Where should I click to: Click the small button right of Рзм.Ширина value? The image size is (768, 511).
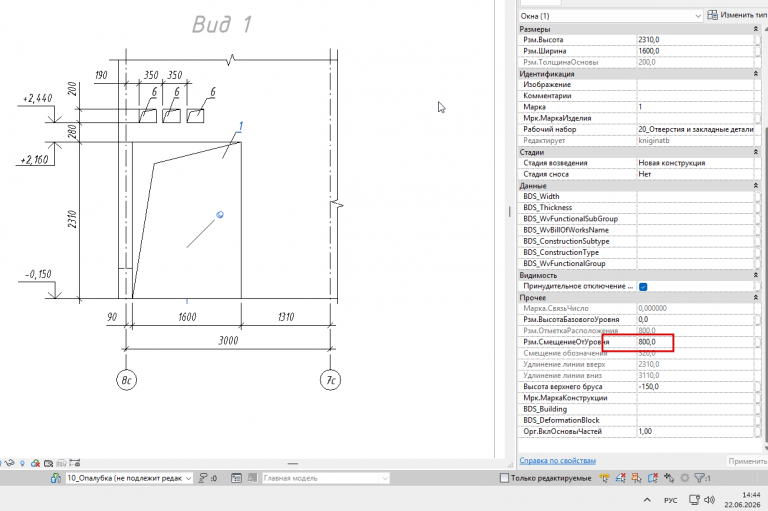758,51
